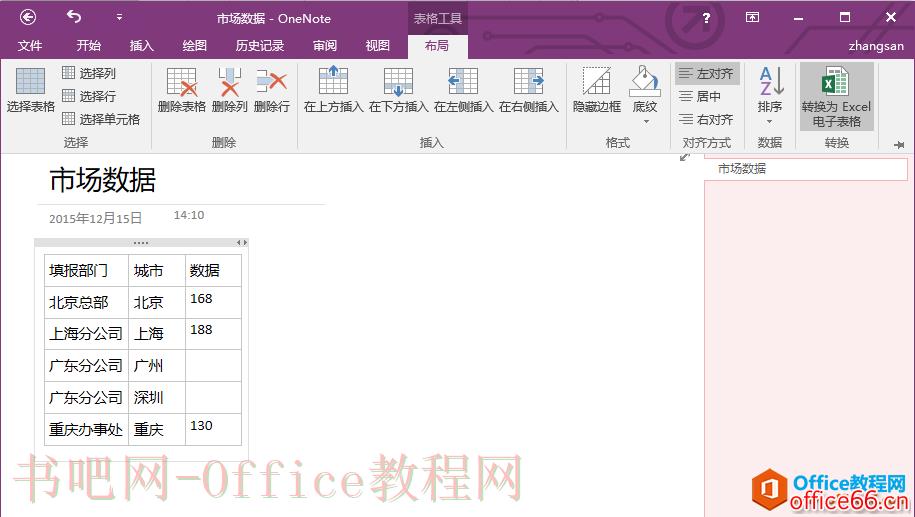Viewport: 915px width, 517px height.
Task: Select the 布局 tab
Action: click(437, 46)
